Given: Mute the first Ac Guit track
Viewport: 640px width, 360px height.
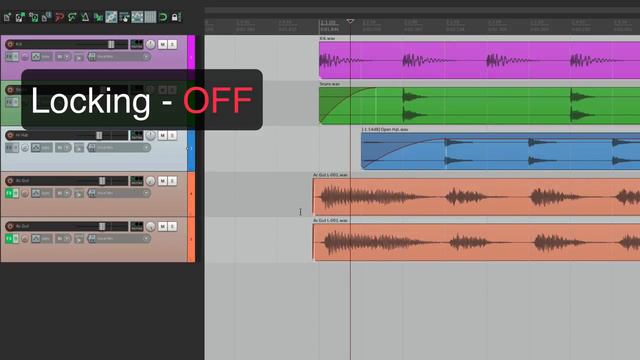Looking at the screenshot, I should [162, 180].
